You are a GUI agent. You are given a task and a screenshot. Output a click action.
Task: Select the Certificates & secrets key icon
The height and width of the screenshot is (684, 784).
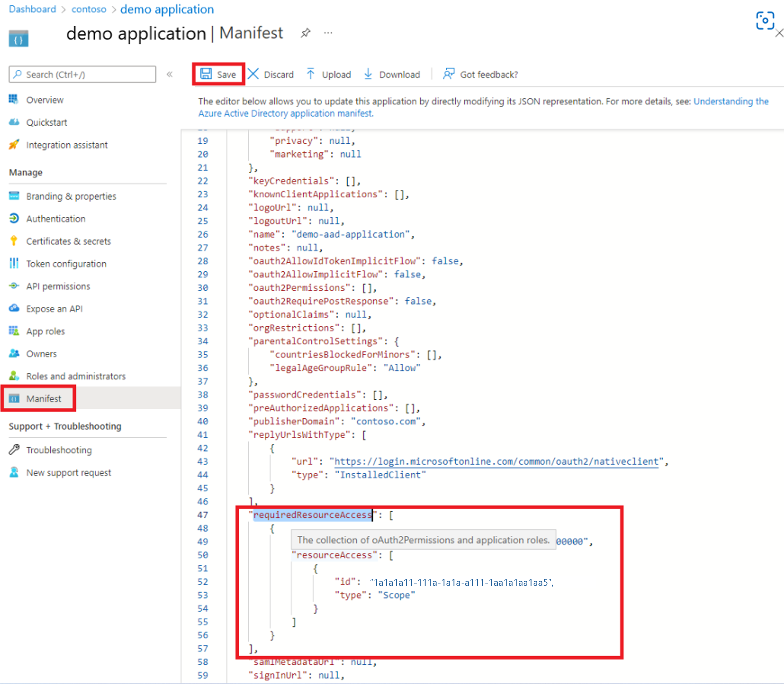pos(14,241)
